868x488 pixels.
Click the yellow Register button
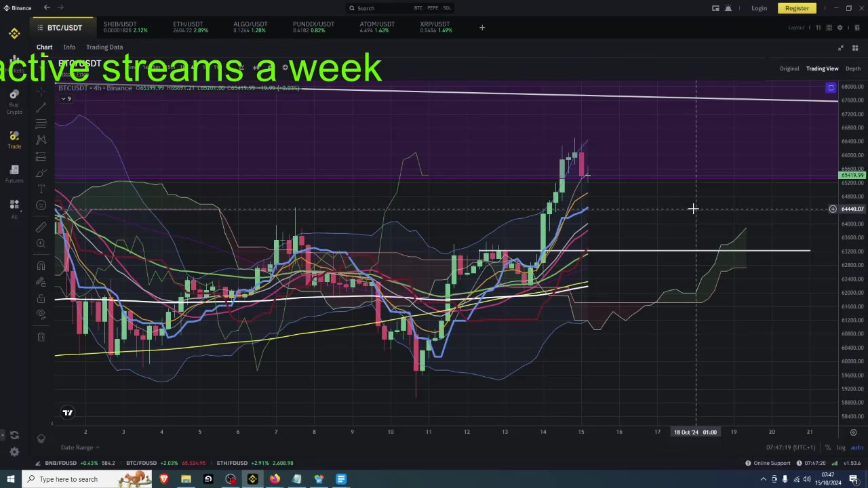797,8
